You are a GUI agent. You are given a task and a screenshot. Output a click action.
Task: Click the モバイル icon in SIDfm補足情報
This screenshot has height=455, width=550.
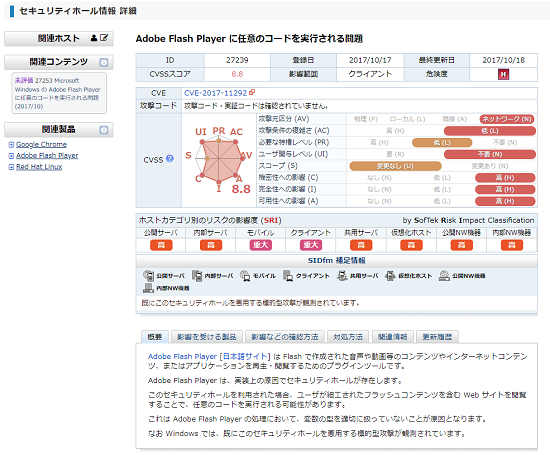point(245,275)
